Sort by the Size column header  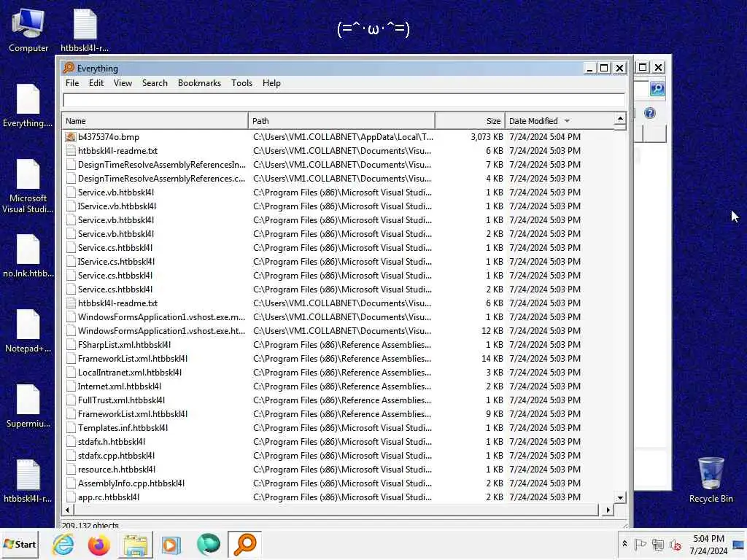pyautogui.click(x=470, y=121)
